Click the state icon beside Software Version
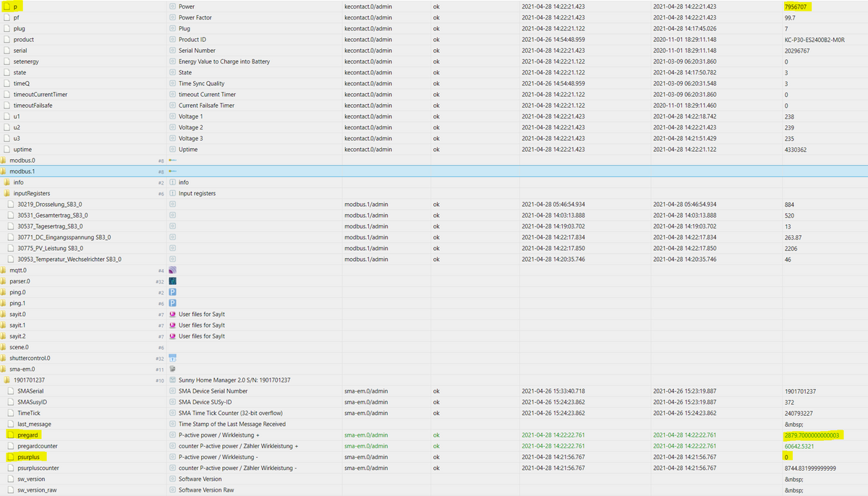868x496 pixels. point(172,479)
